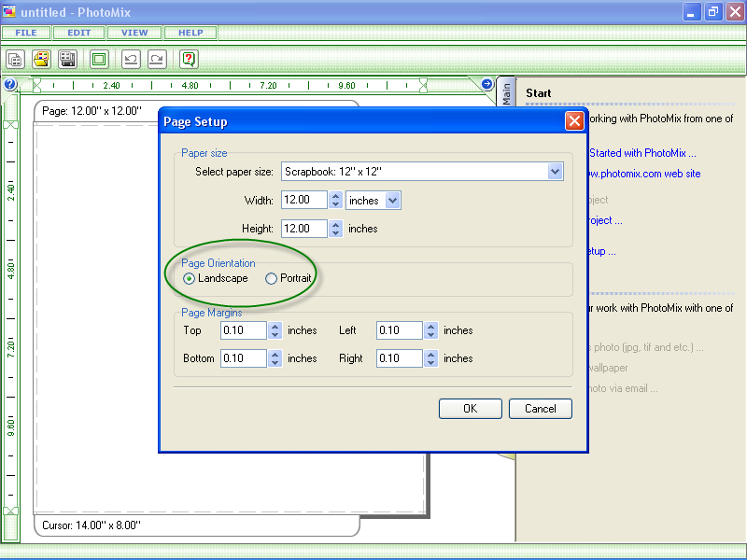
Task: Click the Right margin input field
Action: (x=400, y=358)
